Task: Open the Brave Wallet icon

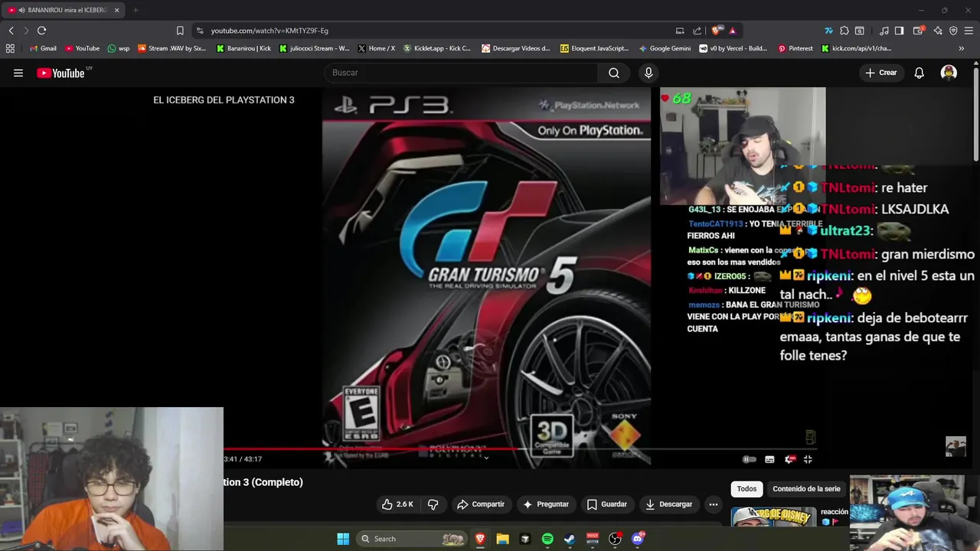Action: 919,31
